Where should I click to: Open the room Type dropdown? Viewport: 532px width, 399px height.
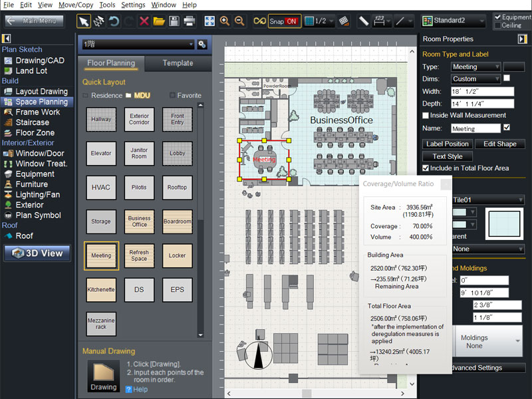click(x=475, y=66)
